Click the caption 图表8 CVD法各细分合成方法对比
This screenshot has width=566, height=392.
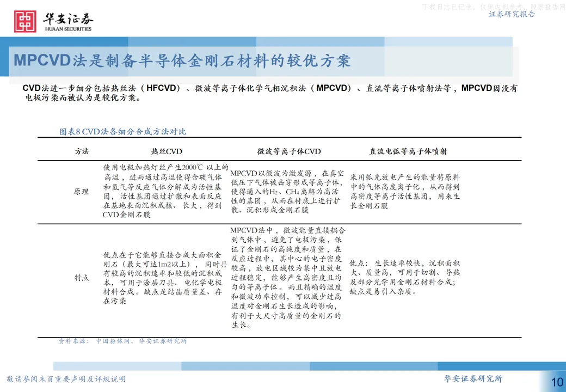(123, 131)
